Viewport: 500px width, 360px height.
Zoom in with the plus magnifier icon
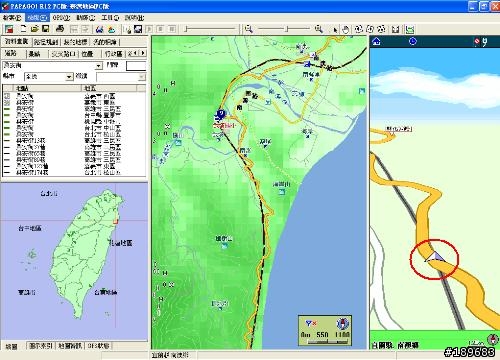click(319, 29)
